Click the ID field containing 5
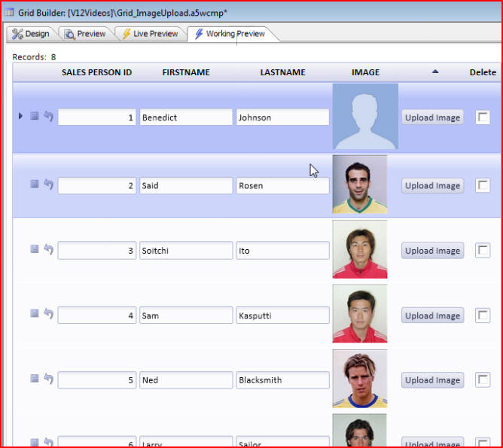 tap(97, 380)
